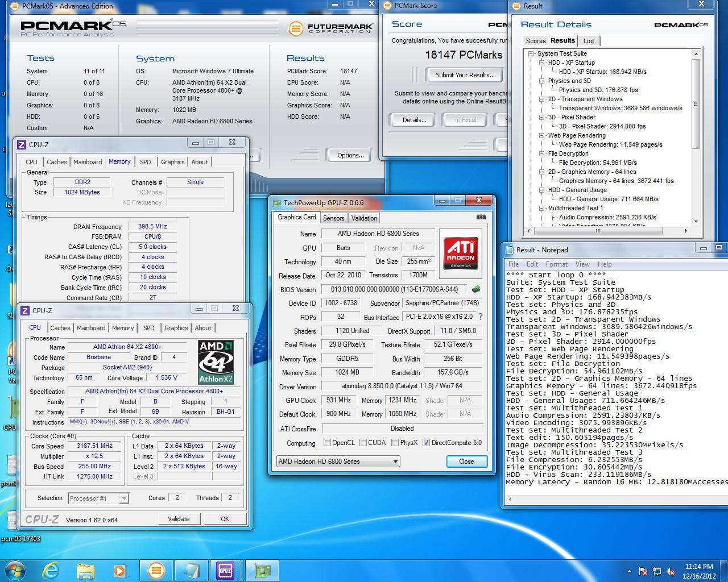Switch to Sensors tab in GPU-Z
Viewport: 728px width, 582px height.
[333, 218]
